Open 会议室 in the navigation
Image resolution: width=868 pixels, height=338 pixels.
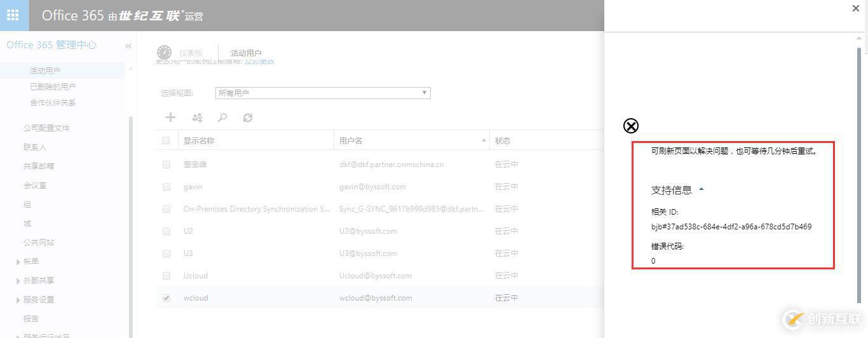click(35, 185)
